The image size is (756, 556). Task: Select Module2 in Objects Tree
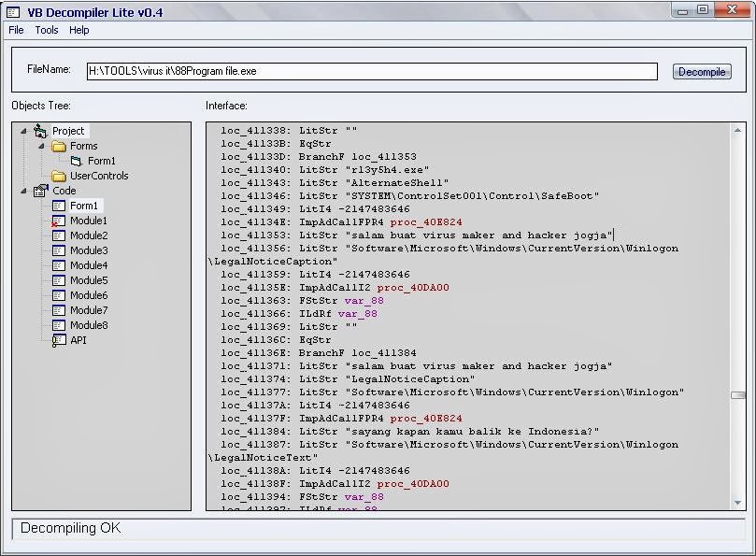coord(89,235)
